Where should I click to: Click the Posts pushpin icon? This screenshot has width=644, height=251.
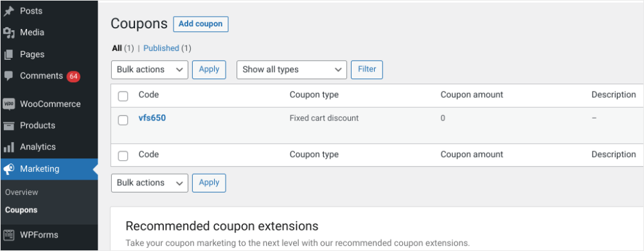(8, 11)
